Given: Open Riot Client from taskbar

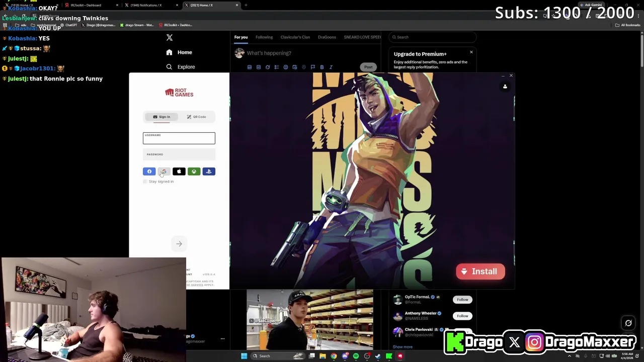Looking at the screenshot, I should (400, 356).
